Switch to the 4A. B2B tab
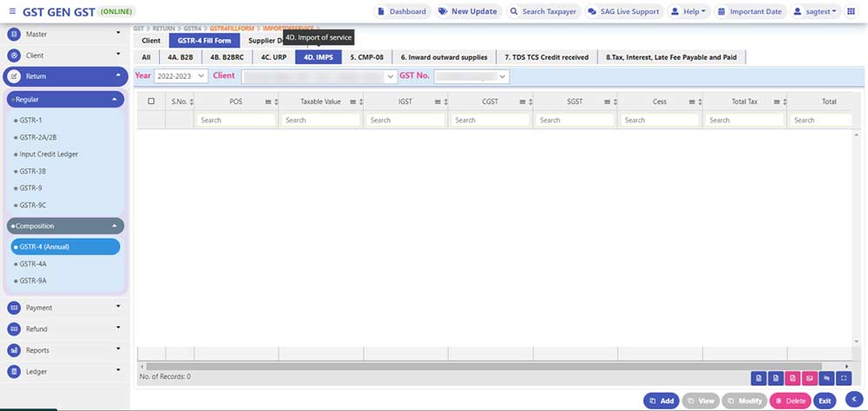Screen dimensions: 868x411 click(x=180, y=57)
